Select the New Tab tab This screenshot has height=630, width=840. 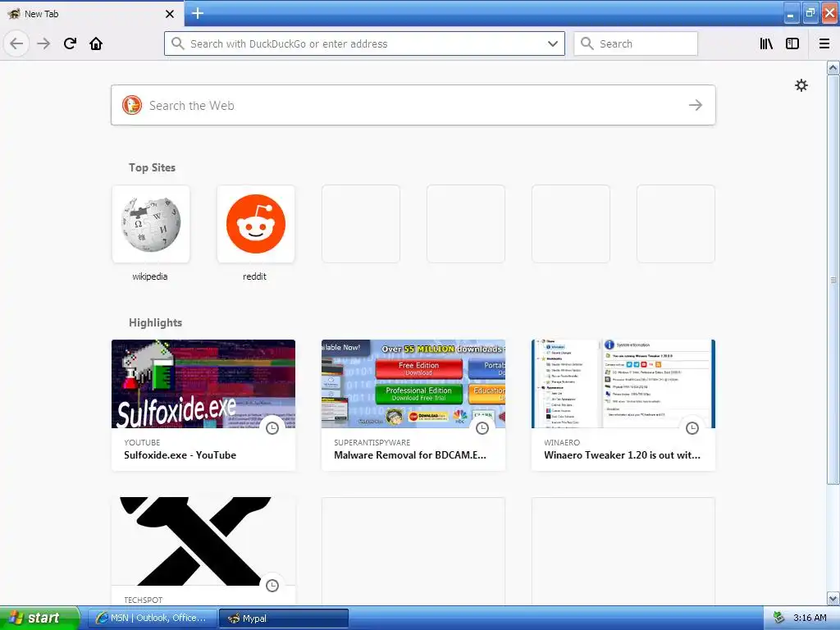coord(92,13)
